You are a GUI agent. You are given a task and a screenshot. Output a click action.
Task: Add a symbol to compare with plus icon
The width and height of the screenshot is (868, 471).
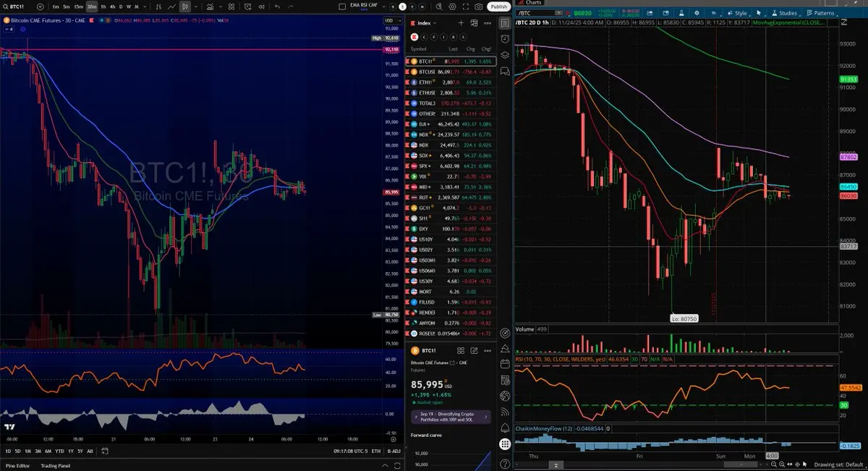pos(40,7)
